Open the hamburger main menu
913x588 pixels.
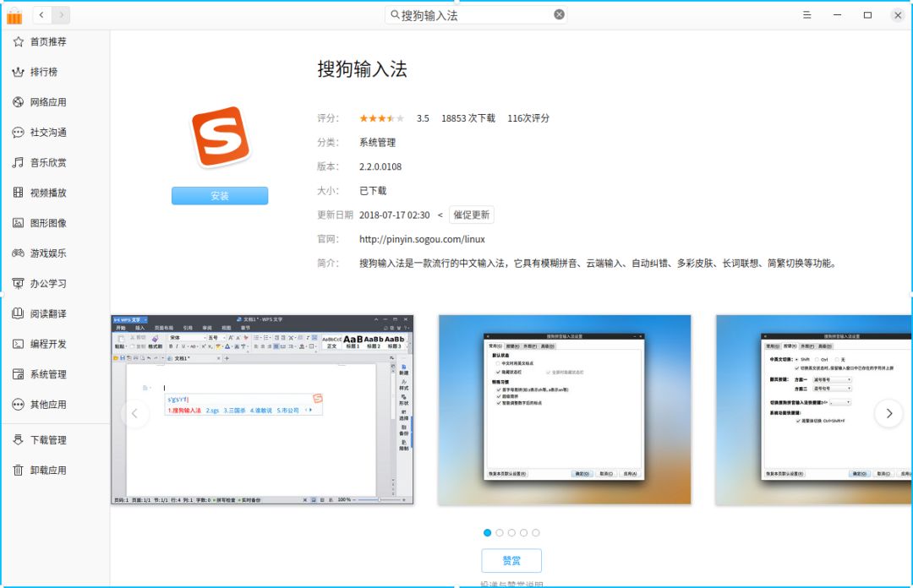[807, 15]
